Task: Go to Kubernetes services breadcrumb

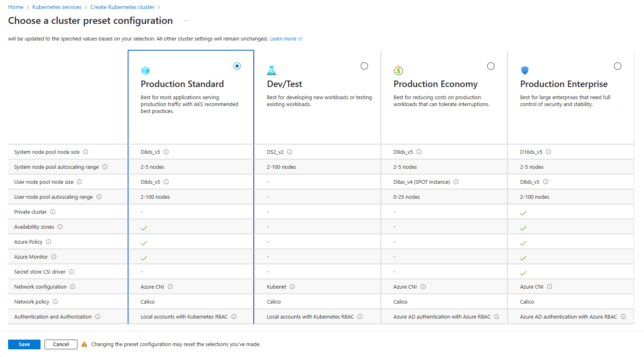Action: pyautogui.click(x=57, y=7)
